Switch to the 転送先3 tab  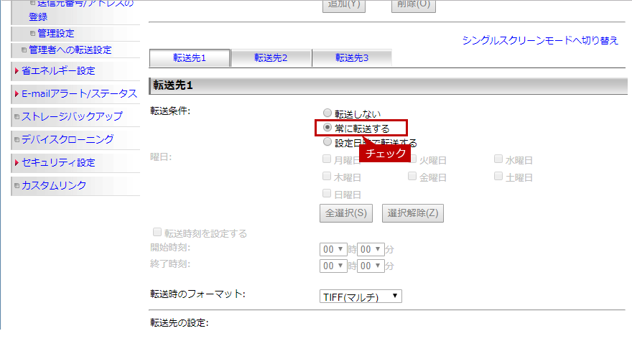[x=352, y=57]
